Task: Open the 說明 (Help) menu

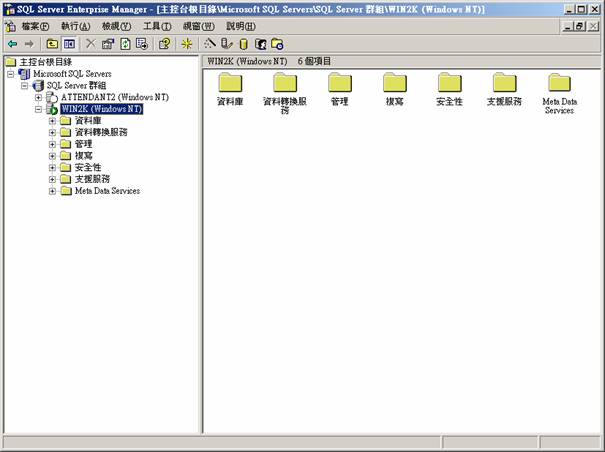Action: [x=241, y=26]
